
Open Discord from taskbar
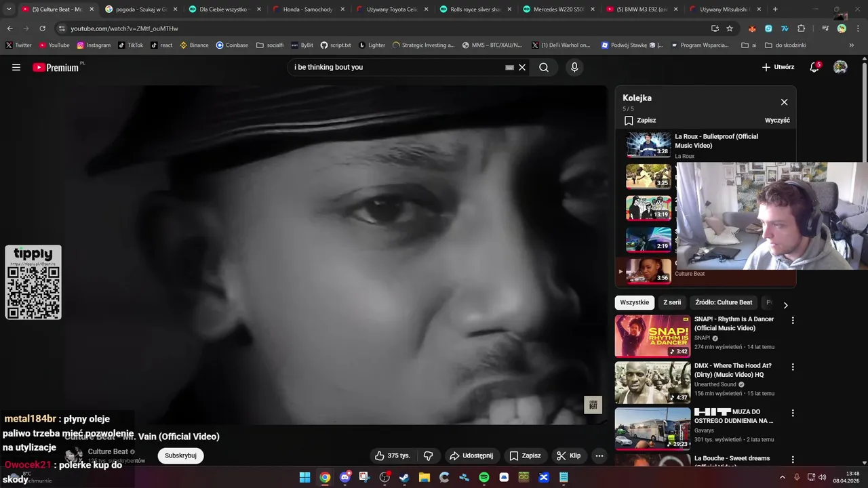(x=345, y=477)
